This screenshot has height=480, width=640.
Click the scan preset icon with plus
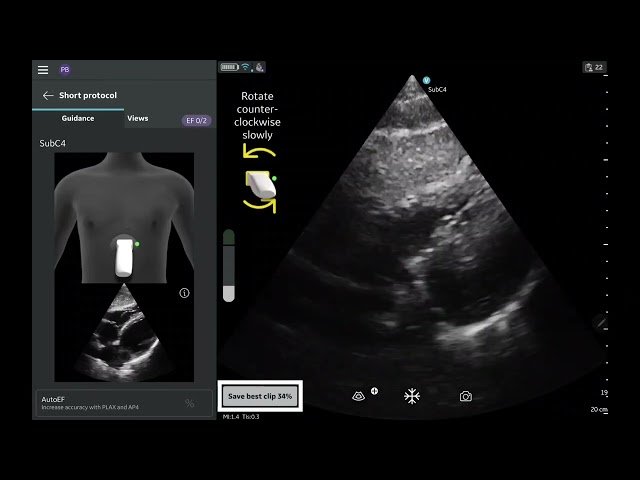pyautogui.click(x=360, y=396)
